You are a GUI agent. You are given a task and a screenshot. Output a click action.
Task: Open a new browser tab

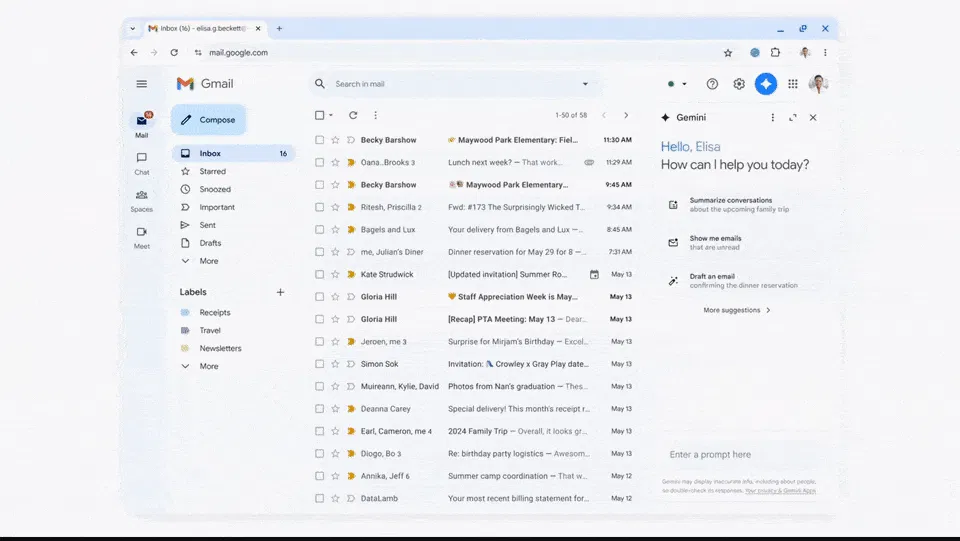279,28
